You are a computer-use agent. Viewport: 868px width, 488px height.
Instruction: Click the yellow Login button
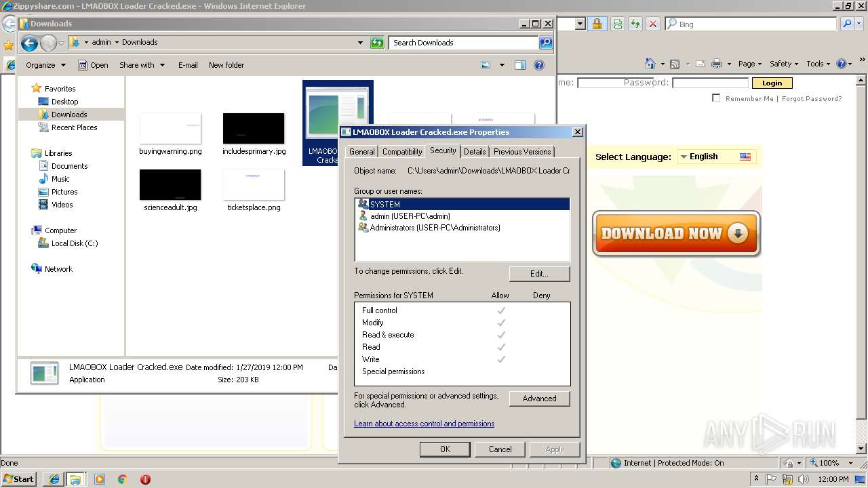click(772, 83)
